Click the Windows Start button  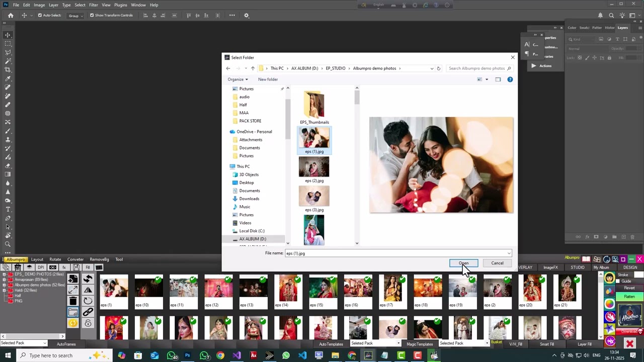pyautogui.click(x=8, y=355)
